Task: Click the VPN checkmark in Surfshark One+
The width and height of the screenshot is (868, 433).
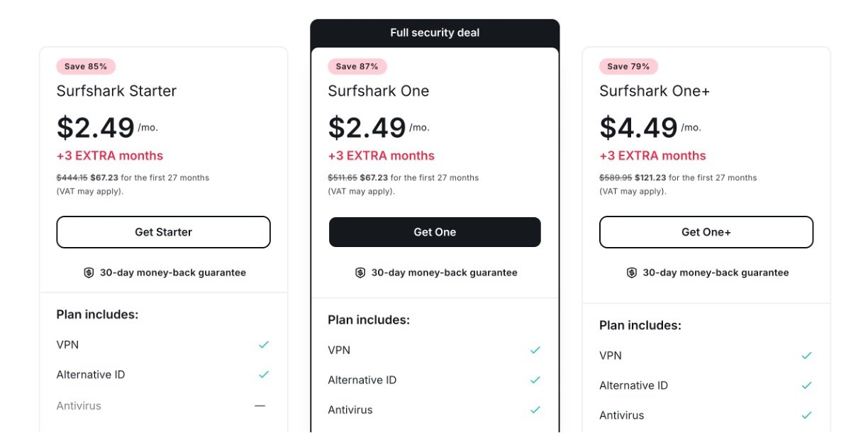Action: 806,356
